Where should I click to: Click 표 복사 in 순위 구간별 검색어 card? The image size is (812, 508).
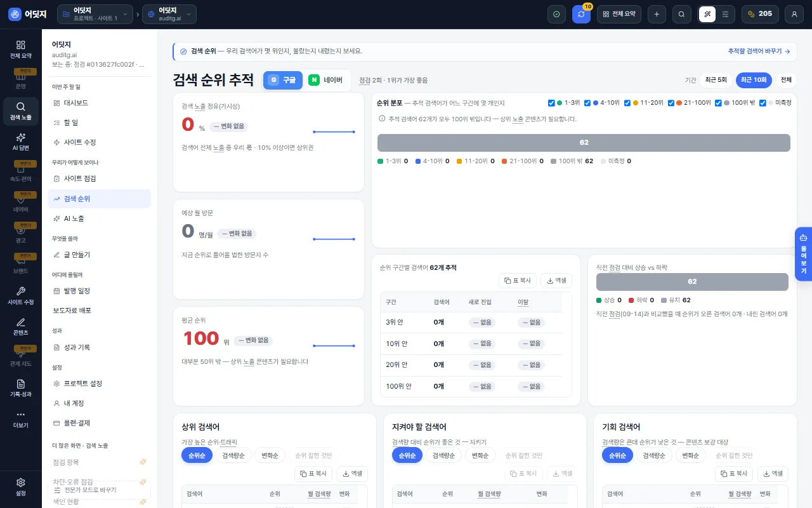pos(518,281)
